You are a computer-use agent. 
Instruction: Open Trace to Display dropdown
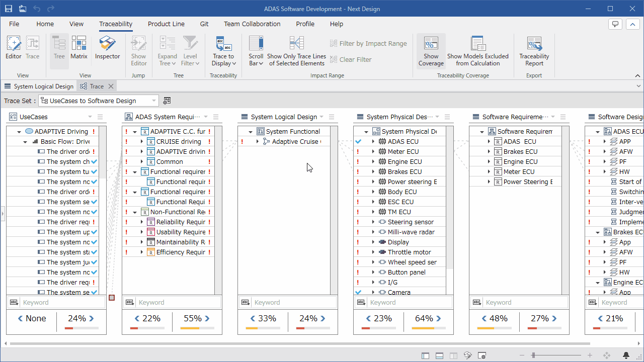pos(223,51)
